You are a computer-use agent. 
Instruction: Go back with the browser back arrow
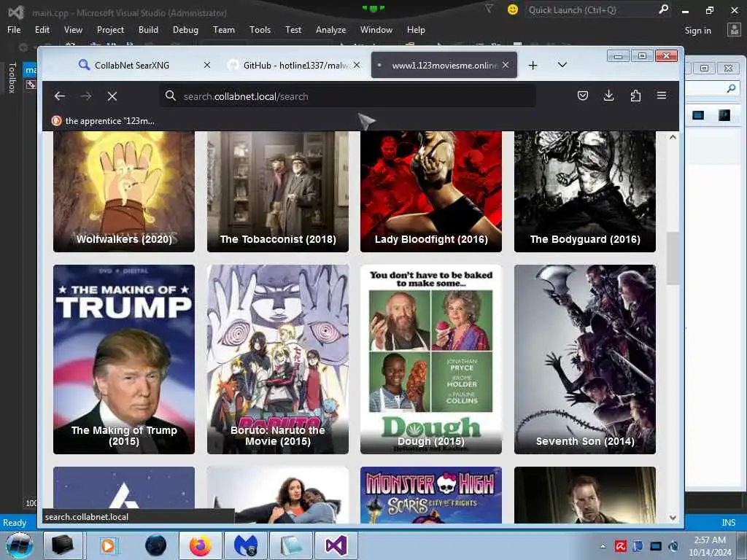click(60, 96)
